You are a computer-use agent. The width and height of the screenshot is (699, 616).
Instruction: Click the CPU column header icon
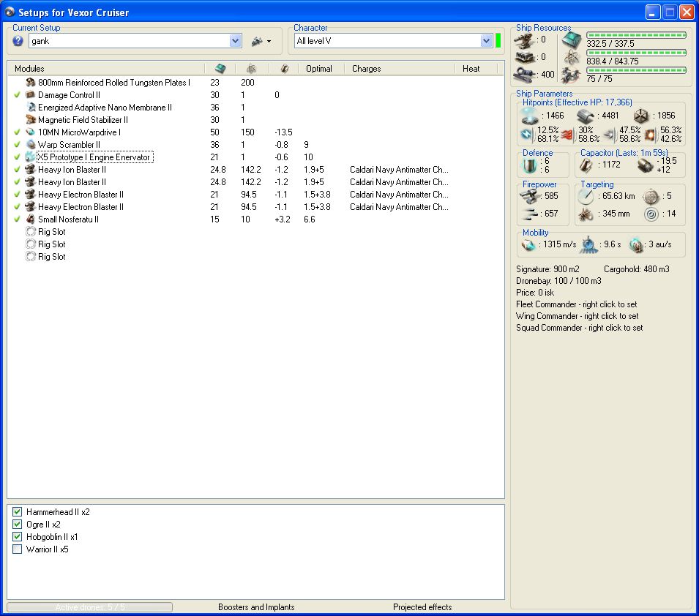coord(220,68)
